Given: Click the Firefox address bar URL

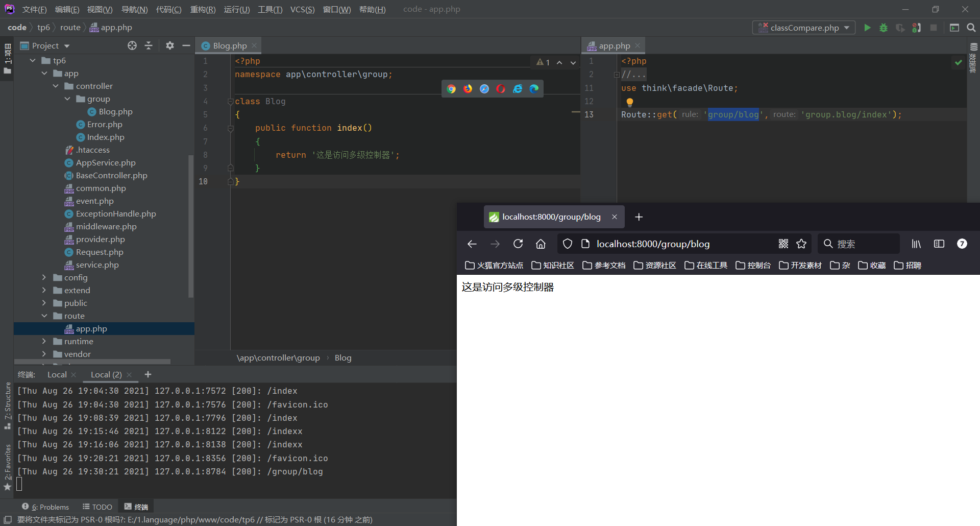Looking at the screenshot, I should [653, 244].
